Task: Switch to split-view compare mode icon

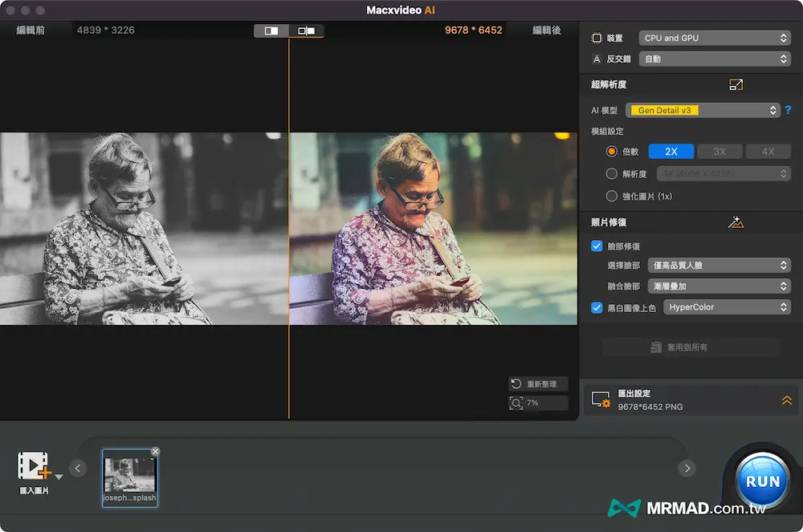Action: coord(306,30)
